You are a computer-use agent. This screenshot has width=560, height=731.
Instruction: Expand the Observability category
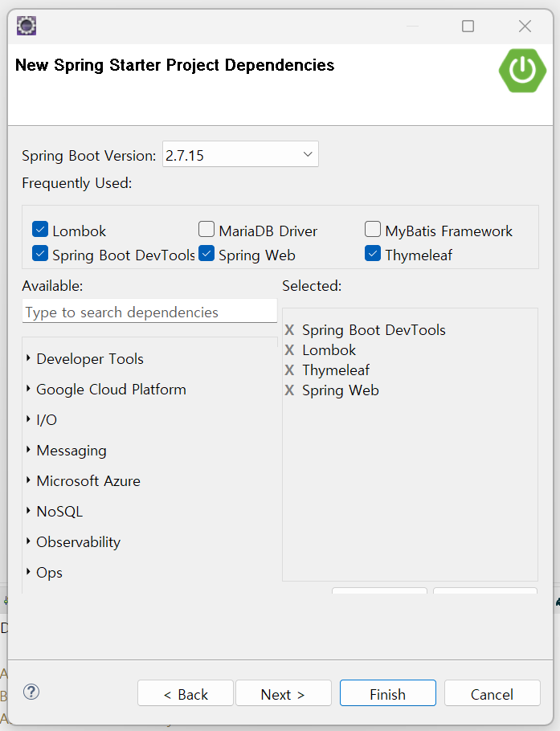pyautogui.click(x=28, y=541)
